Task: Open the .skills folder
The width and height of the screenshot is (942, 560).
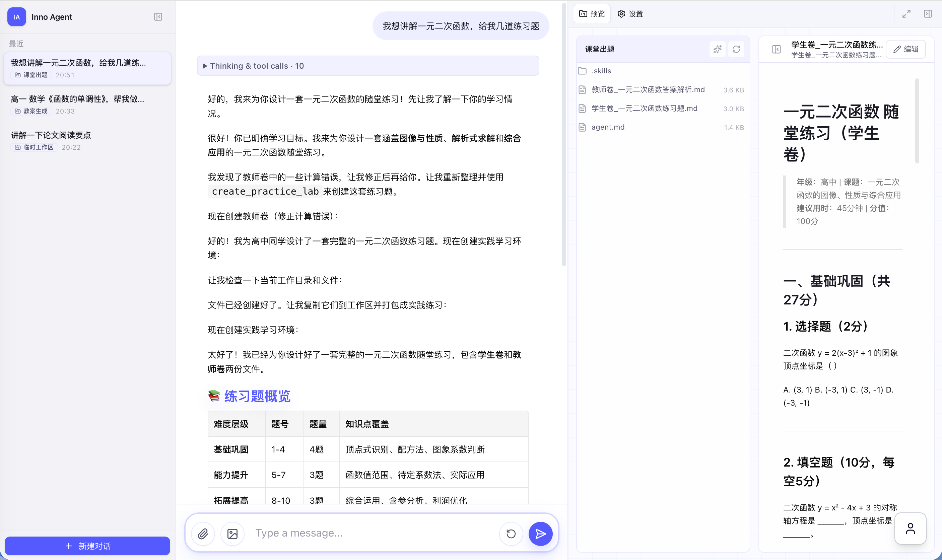Action: pos(663,71)
